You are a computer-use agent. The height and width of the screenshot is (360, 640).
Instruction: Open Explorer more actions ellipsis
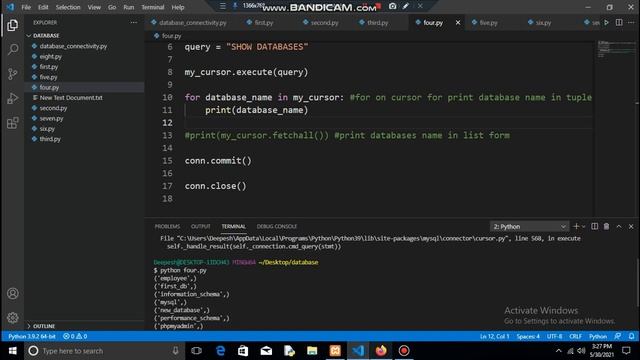click(x=134, y=22)
